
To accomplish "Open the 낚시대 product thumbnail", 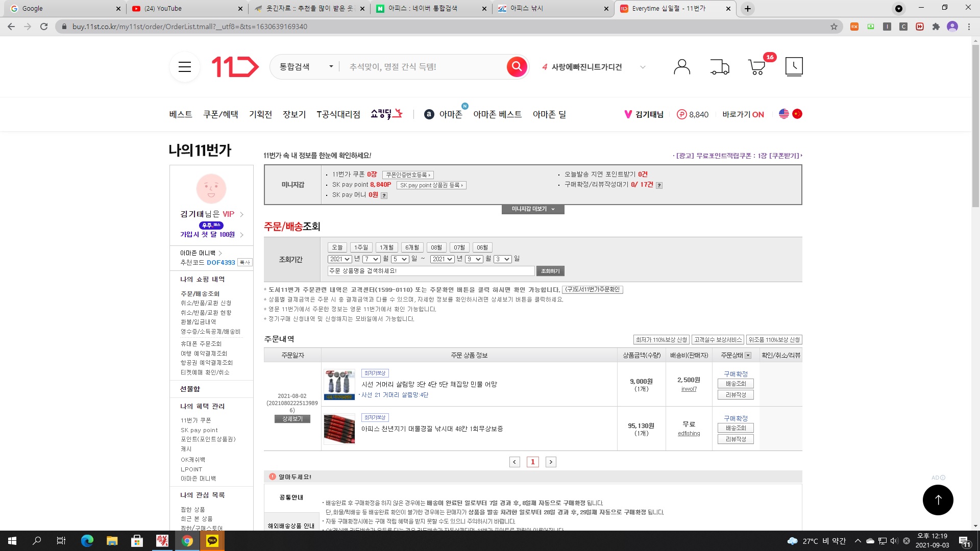I will tap(339, 429).
